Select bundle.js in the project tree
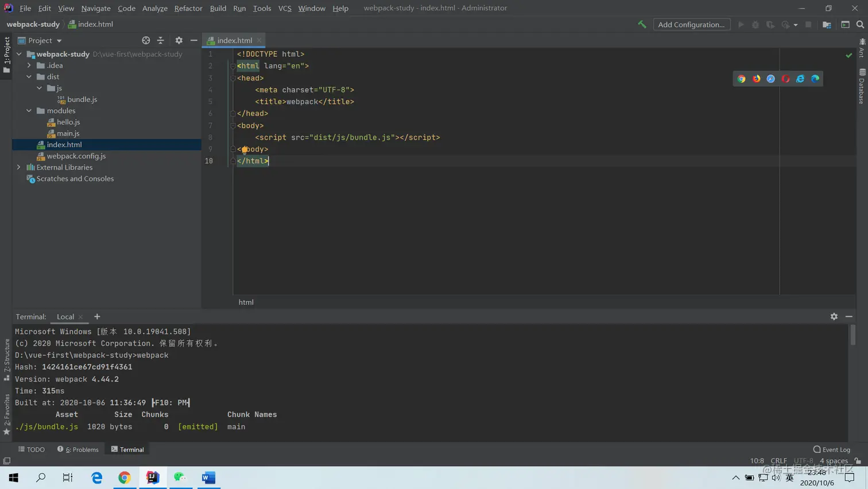 pyautogui.click(x=82, y=99)
